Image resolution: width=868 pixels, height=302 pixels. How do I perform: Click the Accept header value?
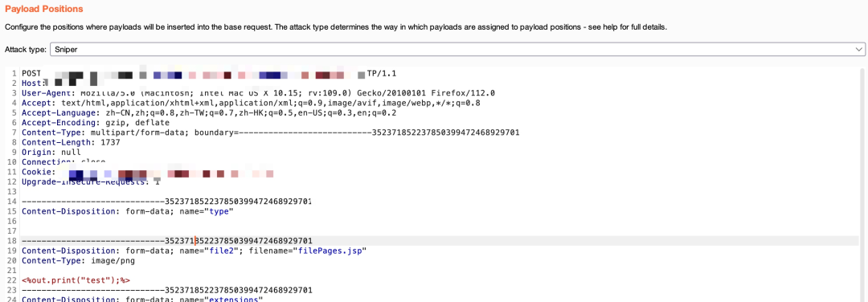pos(268,103)
